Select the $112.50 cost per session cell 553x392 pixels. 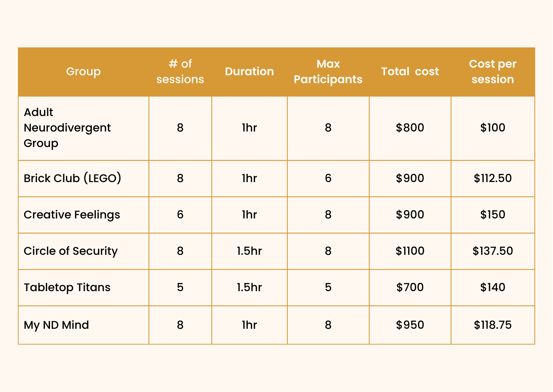click(493, 178)
